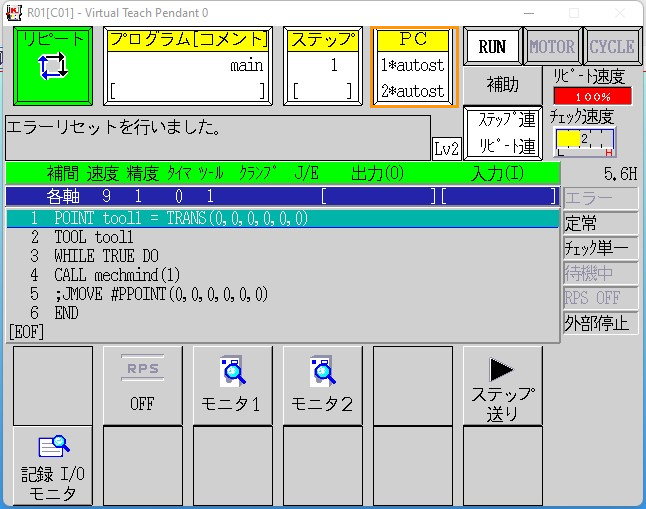
Task: Click the [EOF] end of file marker
Action: pos(26,331)
